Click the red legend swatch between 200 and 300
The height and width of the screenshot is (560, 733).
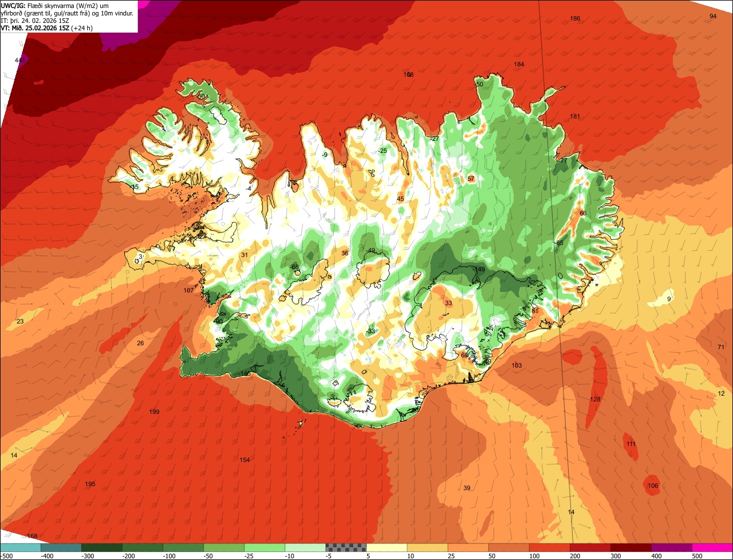tap(590, 547)
